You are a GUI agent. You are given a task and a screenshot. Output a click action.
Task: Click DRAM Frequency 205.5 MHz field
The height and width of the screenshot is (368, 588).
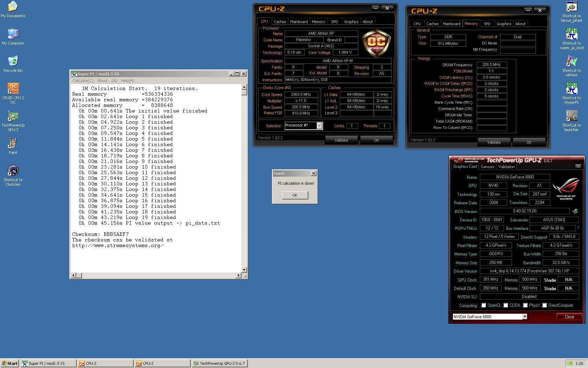pos(491,64)
